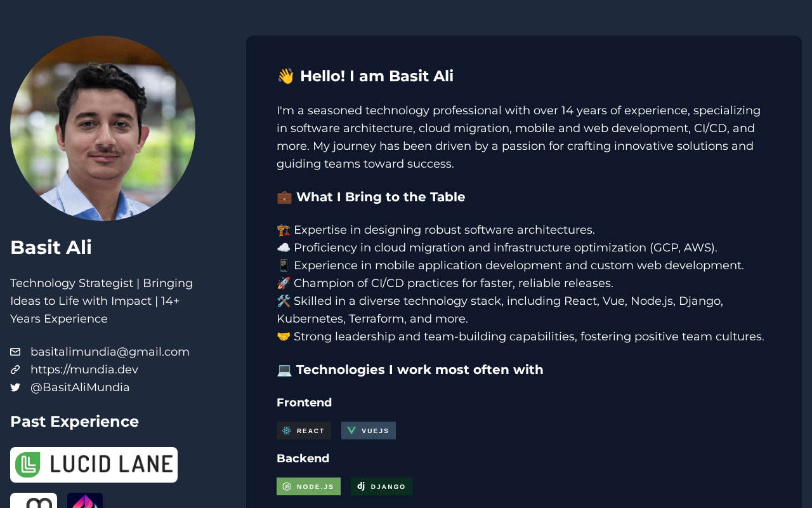The height and width of the screenshot is (508, 812).
Task: Click the chain link icon beside website
Action: [15, 370]
